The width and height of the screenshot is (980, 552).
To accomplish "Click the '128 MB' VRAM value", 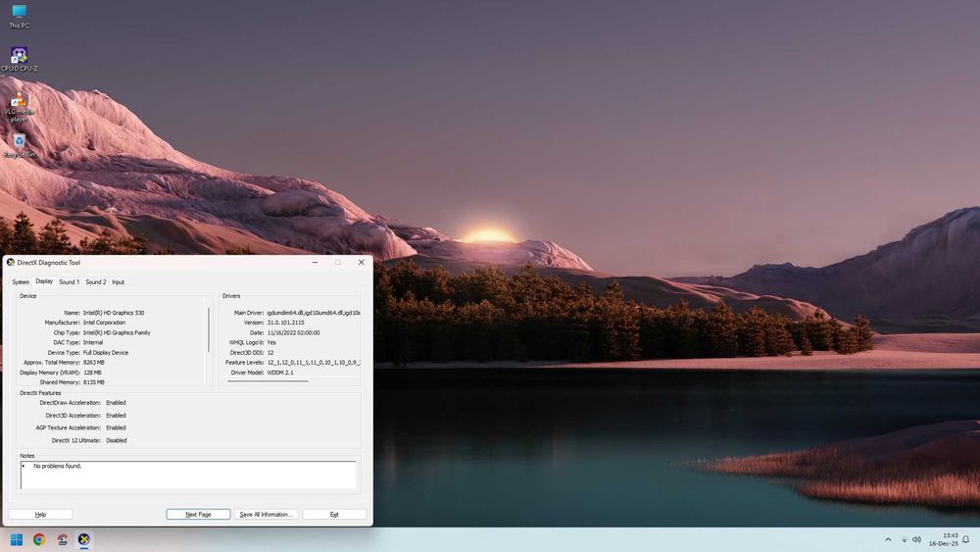I will [x=92, y=373].
